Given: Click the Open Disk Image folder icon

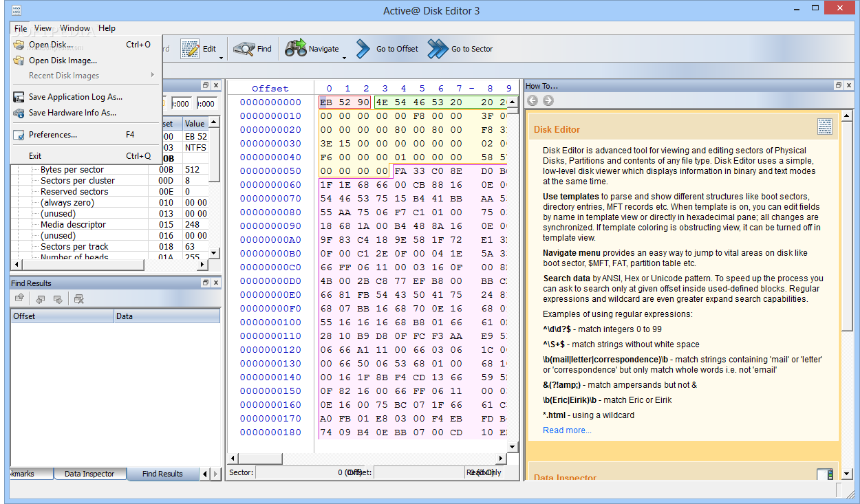Looking at the screenshot, I should click(x=19, y=61).
